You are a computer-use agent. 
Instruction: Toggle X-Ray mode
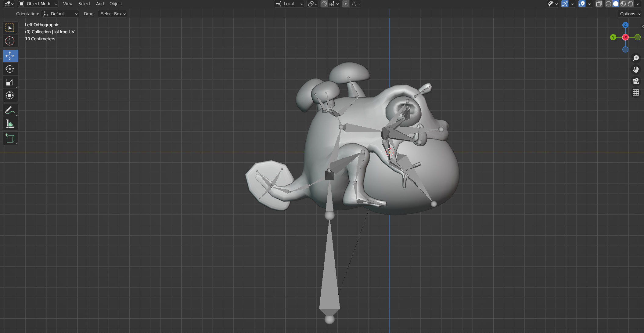[x=599, y=4]
